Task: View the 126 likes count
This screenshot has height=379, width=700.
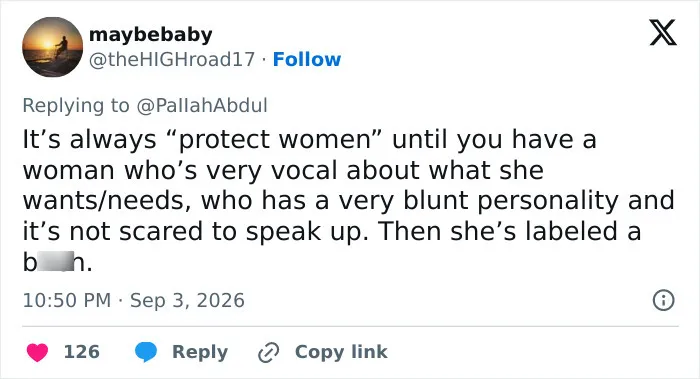Action: pos(82,352)
